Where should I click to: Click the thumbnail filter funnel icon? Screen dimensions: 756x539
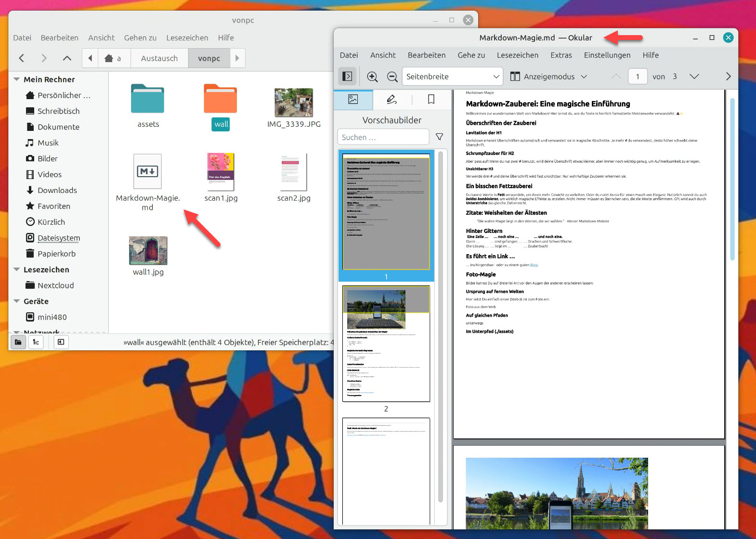click(440, 137)
